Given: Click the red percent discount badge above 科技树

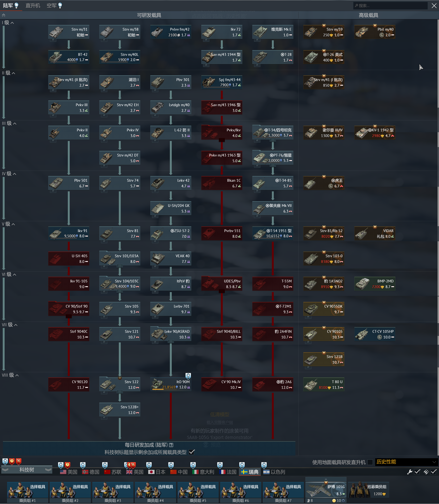Looking at the screenshot, I should (19, 461).
